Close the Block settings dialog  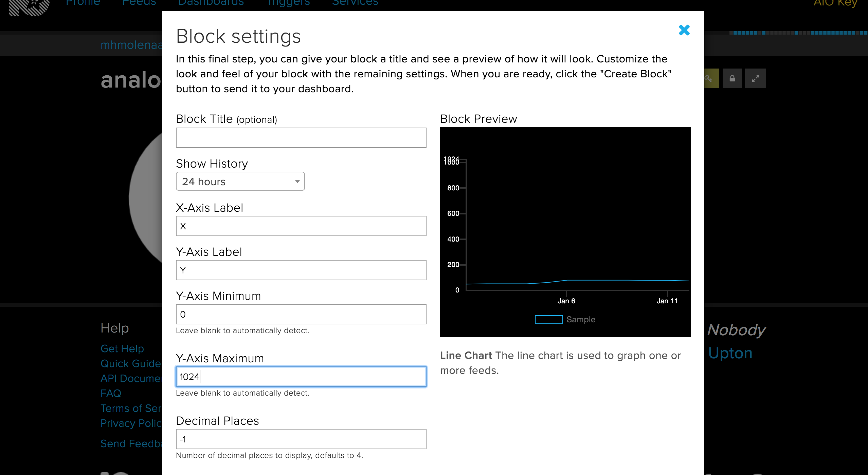(684, 30)
